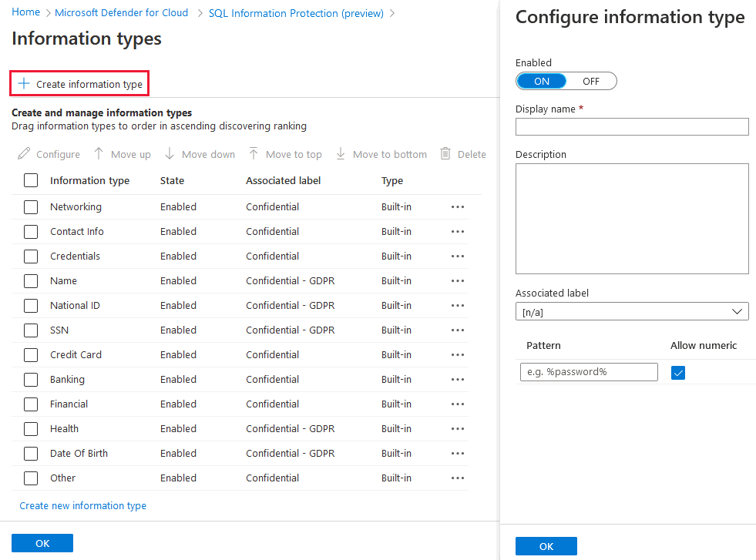The image size is (756, 560).
Task: Open ellipsis menu for Health row
Action: tap(458, 428)
